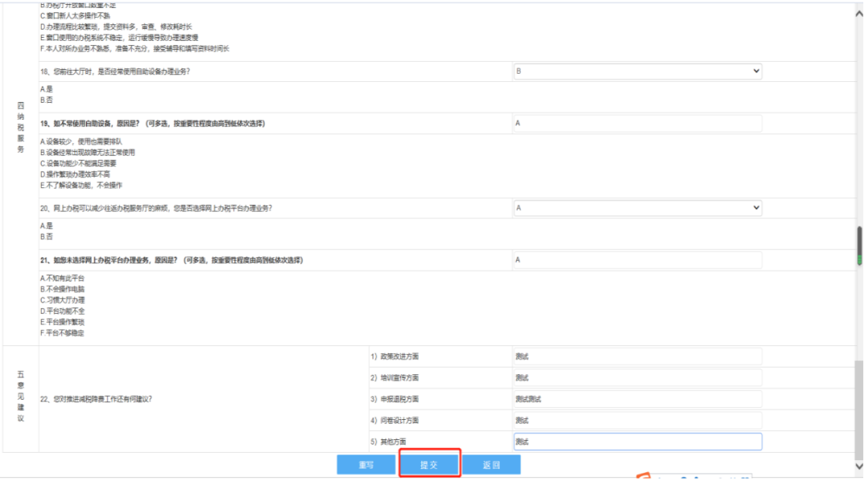This screenshot has height=485, width=868.
Task: Click option 'B.否' under question 18
Action: click(x=47, y=100)
